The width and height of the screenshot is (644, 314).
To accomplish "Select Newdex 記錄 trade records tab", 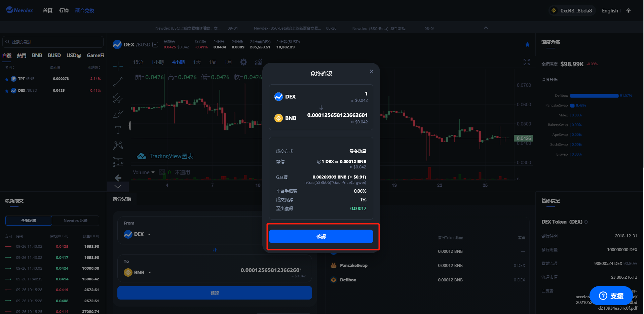I will (x=76, y=221).
